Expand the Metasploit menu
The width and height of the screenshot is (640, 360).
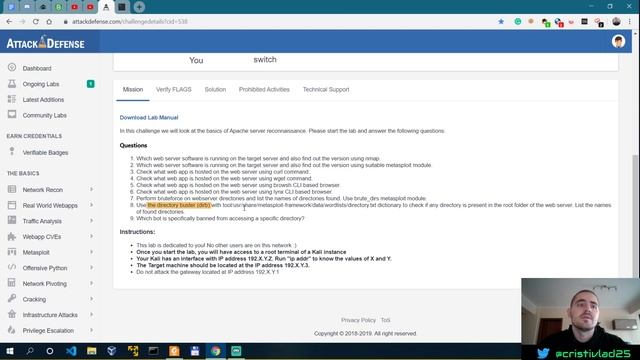click(x=91, y=252)
